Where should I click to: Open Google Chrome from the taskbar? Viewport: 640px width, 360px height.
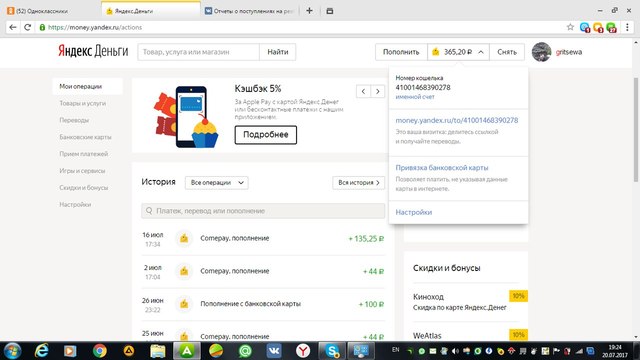click(x=99, y=351)
